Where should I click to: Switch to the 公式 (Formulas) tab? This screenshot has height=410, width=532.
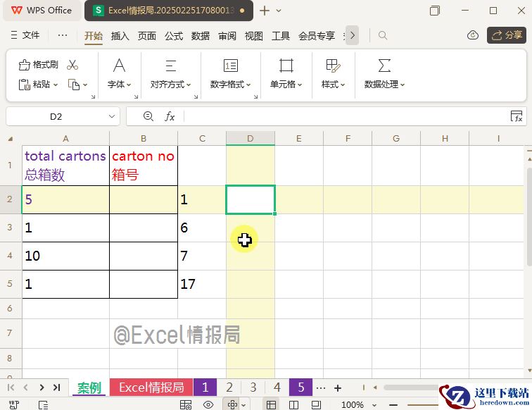174,36
